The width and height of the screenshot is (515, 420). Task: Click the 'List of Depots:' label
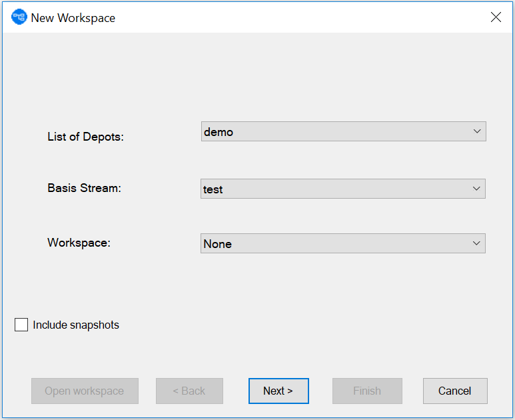(x=86, y=137)
